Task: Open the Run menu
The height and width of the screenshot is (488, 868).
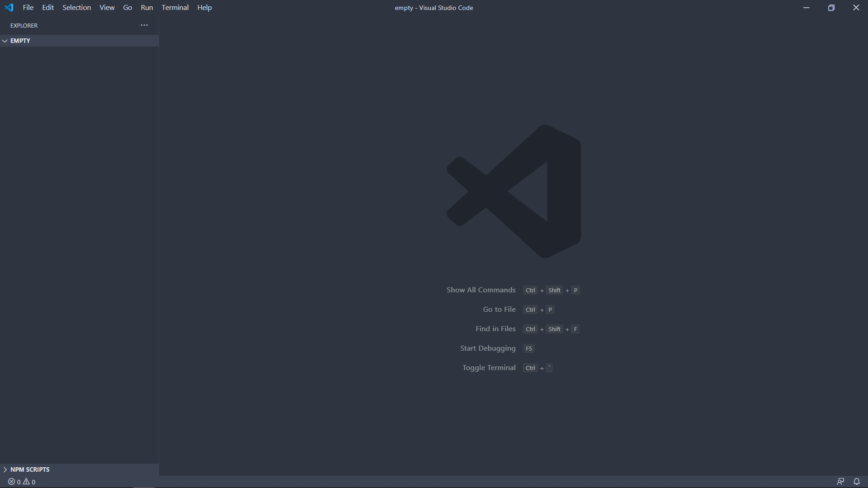Action: click(146, 8)
